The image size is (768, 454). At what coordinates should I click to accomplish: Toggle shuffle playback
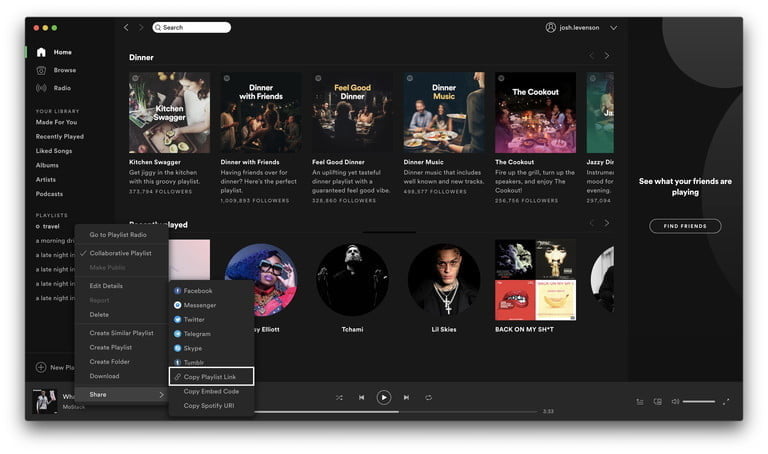pos(339,397)
